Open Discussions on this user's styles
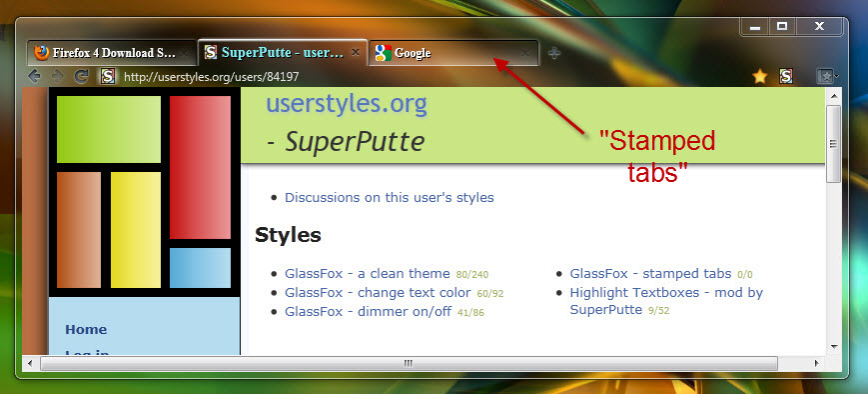 tap(390, 197)
